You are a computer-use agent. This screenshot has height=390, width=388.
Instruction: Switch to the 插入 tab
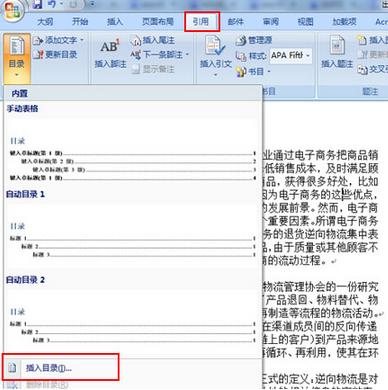tap(115, 22)
